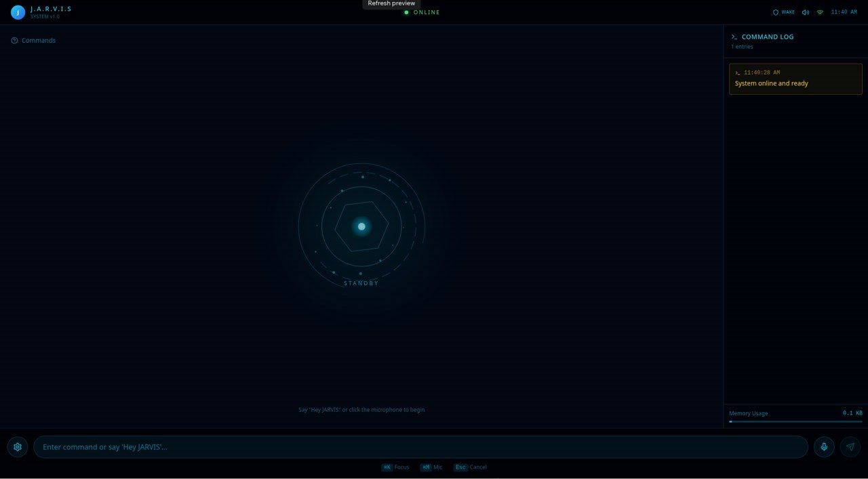The width and height of the screenshot is (868, 479).
Task: Click the 11:40 AM clock in header
Action: tap(844, 12)
